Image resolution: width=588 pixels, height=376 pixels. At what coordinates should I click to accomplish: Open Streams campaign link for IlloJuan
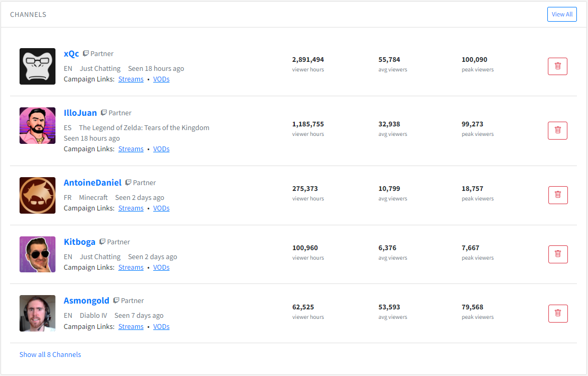click(131, 149)
